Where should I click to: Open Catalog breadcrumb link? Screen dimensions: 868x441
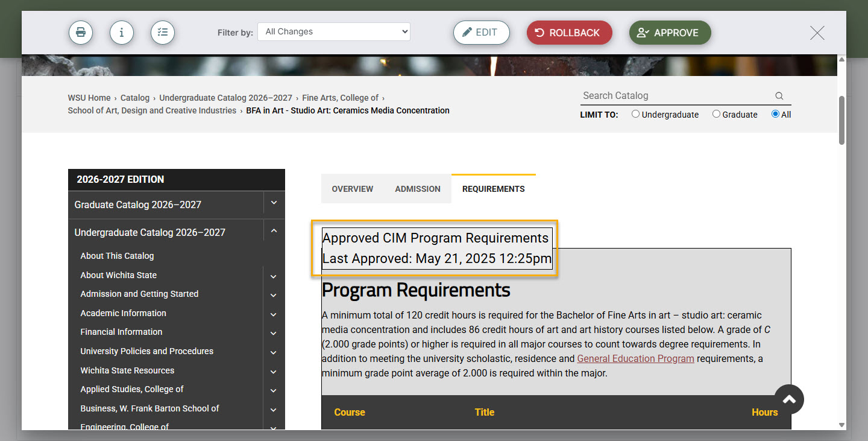(135, 98)
